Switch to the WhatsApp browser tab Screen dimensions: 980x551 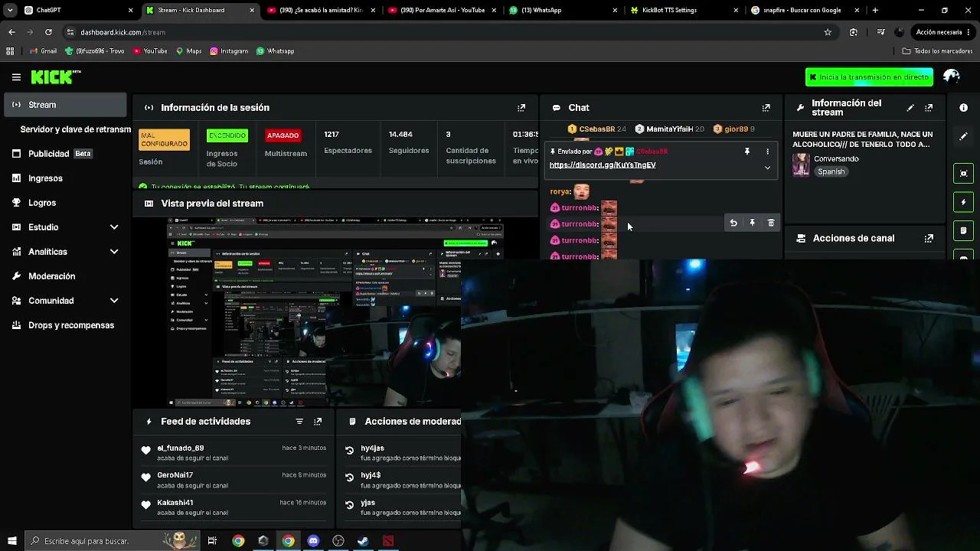coord(562,11)
